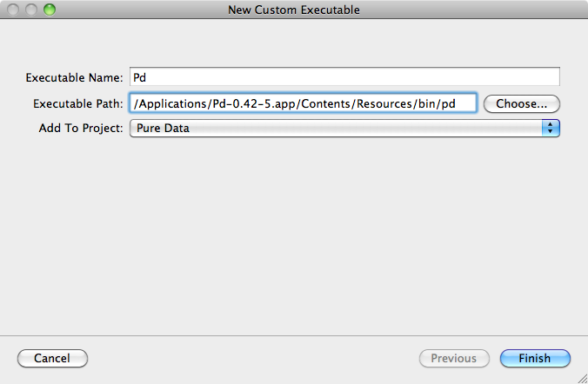Image resolution: width=588 pixels, height=384 pixels.
Task: Go back with the Previous button
Action: tap(454, 358)
